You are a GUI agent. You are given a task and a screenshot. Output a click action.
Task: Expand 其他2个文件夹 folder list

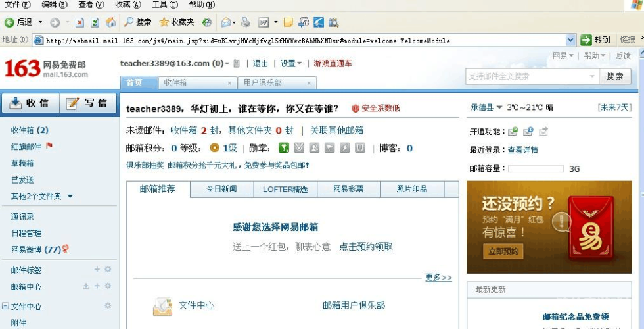click(70, 197)
